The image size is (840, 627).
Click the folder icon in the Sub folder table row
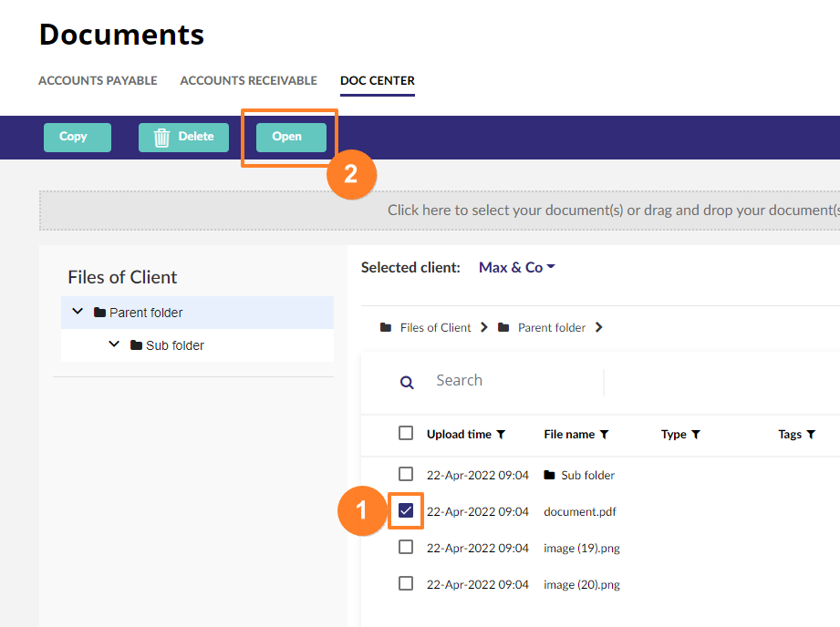tap(549, 475)
